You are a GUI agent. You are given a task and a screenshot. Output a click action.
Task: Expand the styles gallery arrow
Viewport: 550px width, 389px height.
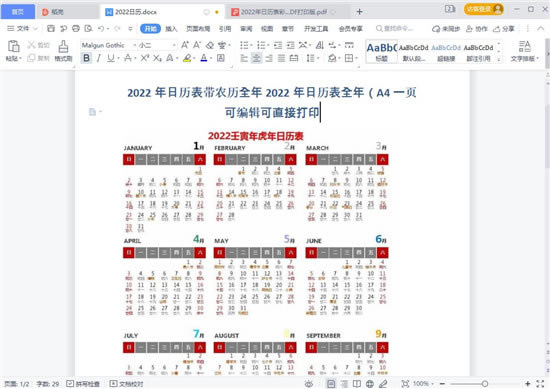click(499, 60)
